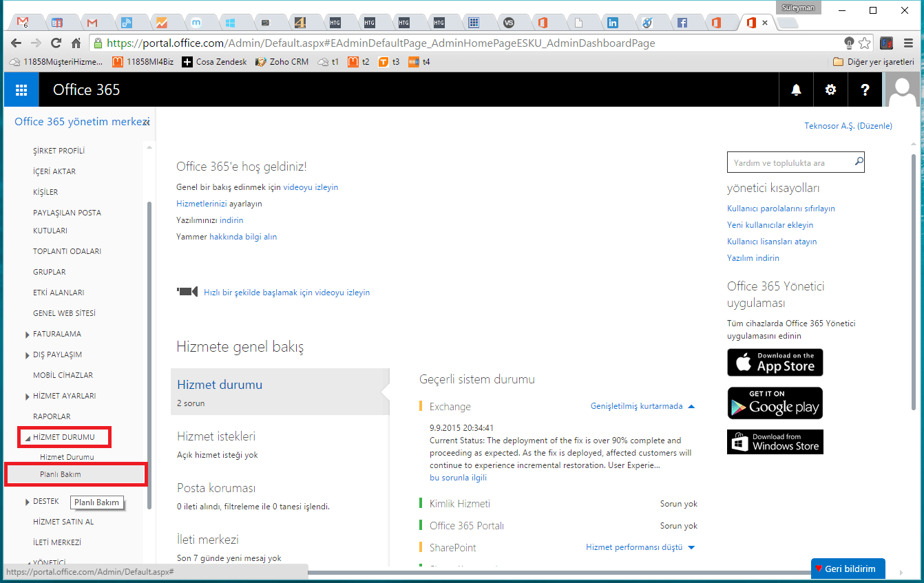This screenshot has height=583, width=924.
Task: Click the bookmark star in the address bar
Action: 865,42
